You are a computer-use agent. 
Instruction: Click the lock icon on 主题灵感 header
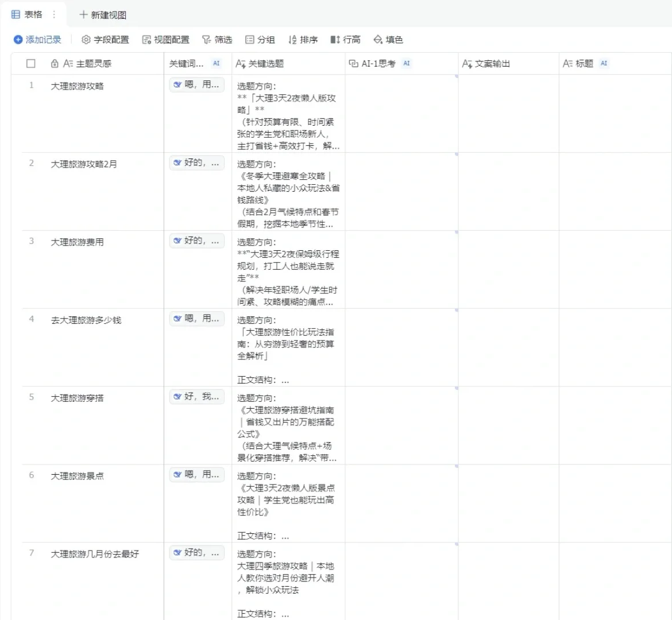[x=55, y=63]
